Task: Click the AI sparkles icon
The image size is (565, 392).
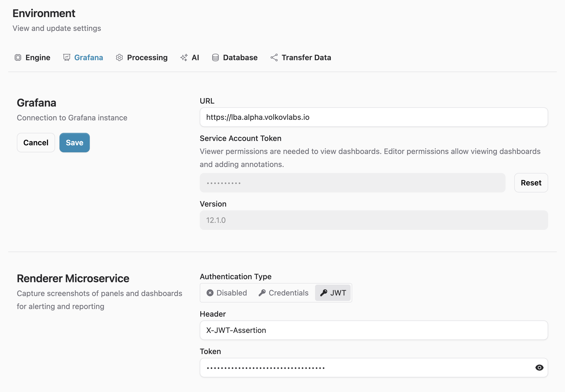Action: 184,57
